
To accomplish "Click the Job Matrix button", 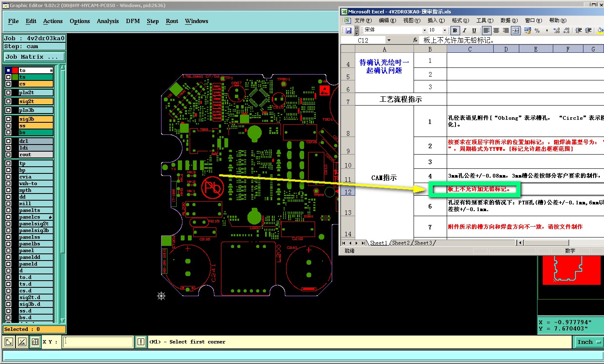I will pos(34,57).
